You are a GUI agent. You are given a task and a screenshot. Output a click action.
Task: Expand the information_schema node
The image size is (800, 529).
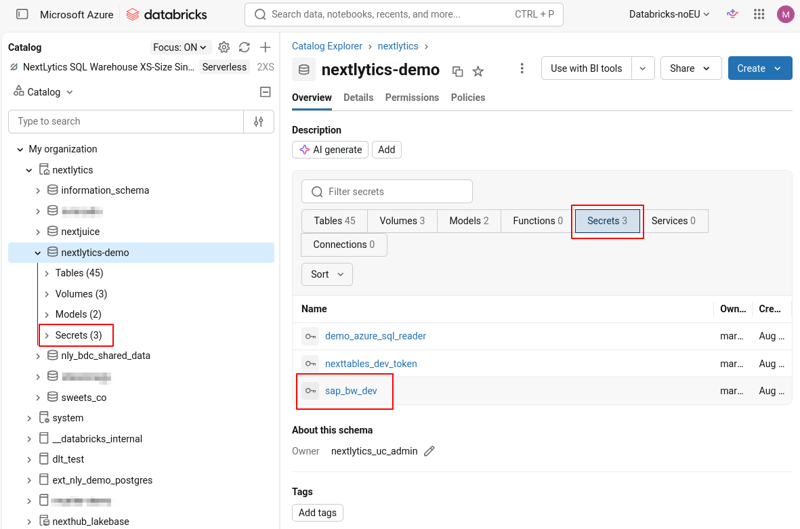(x=38, y=191)
